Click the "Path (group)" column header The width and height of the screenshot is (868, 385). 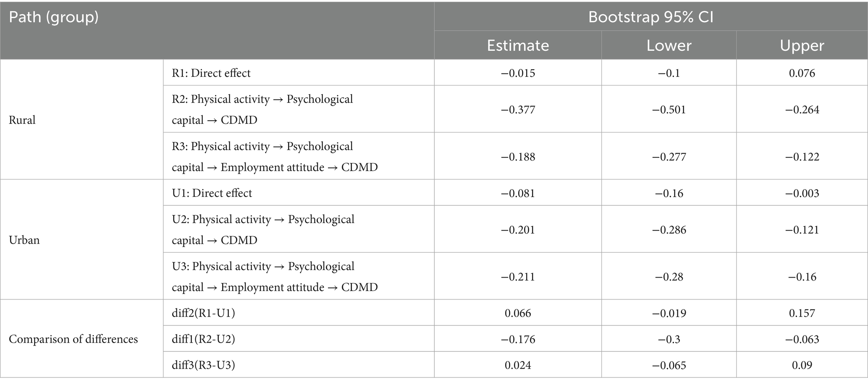coord(54,18)
